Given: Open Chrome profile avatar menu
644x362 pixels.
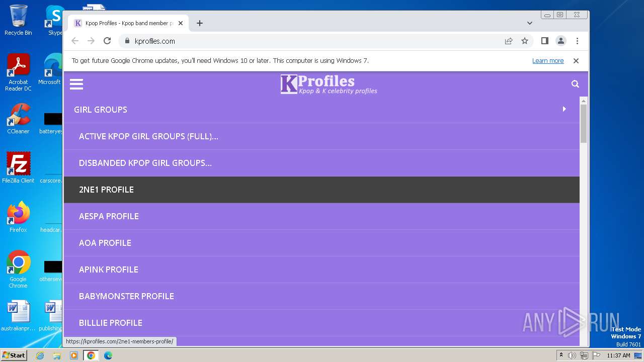Looking at the screenshot, I should pyautogui.click(x=560, y=41).
